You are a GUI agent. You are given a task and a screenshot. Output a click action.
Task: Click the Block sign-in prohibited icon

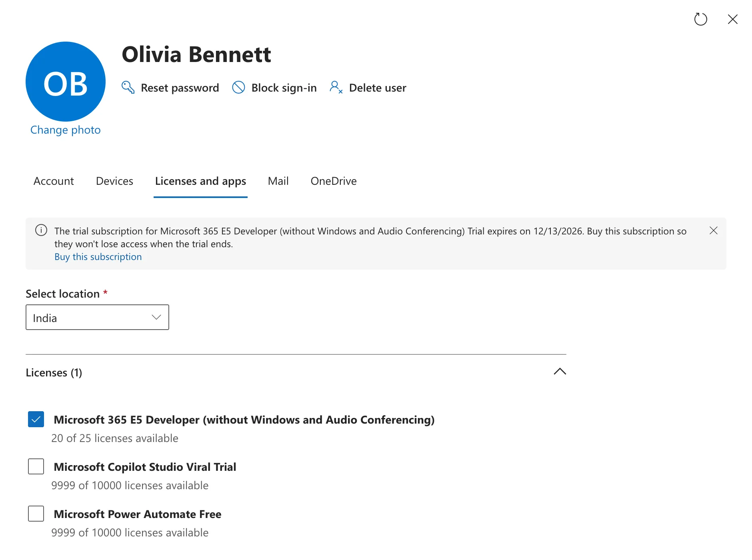coord(239,87)
